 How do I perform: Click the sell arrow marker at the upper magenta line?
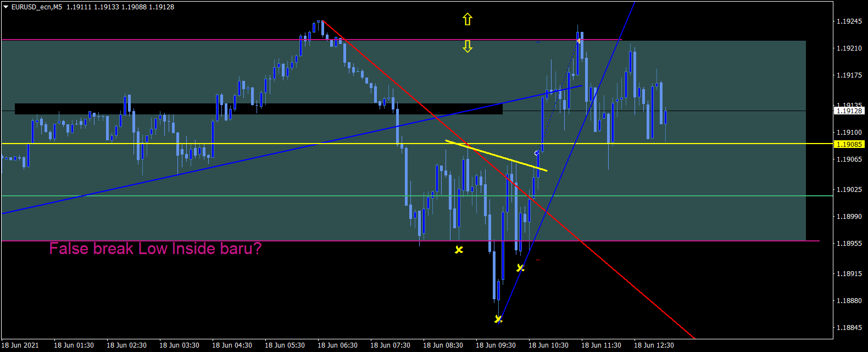click(578, 41)
